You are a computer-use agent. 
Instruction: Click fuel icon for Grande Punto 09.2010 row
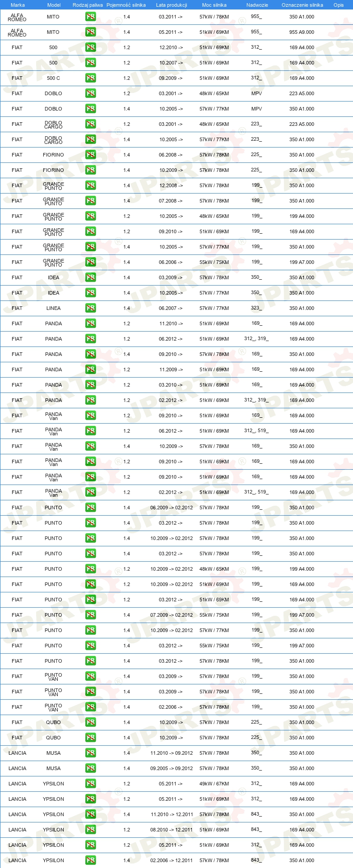coord(90,231)
